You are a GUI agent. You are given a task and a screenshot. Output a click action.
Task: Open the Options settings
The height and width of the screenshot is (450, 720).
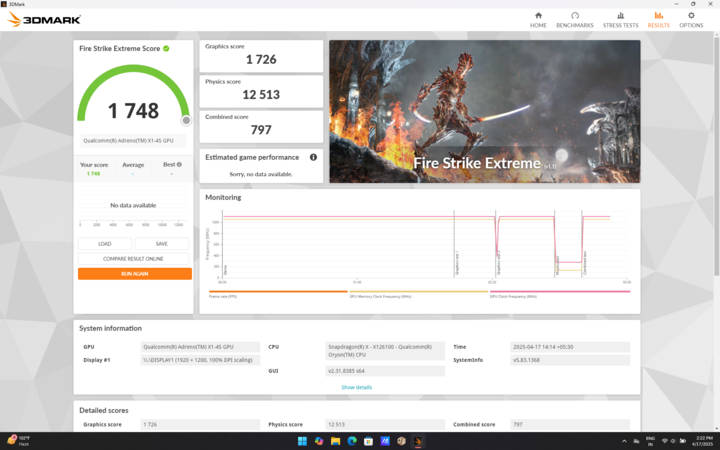coord(691,20)
